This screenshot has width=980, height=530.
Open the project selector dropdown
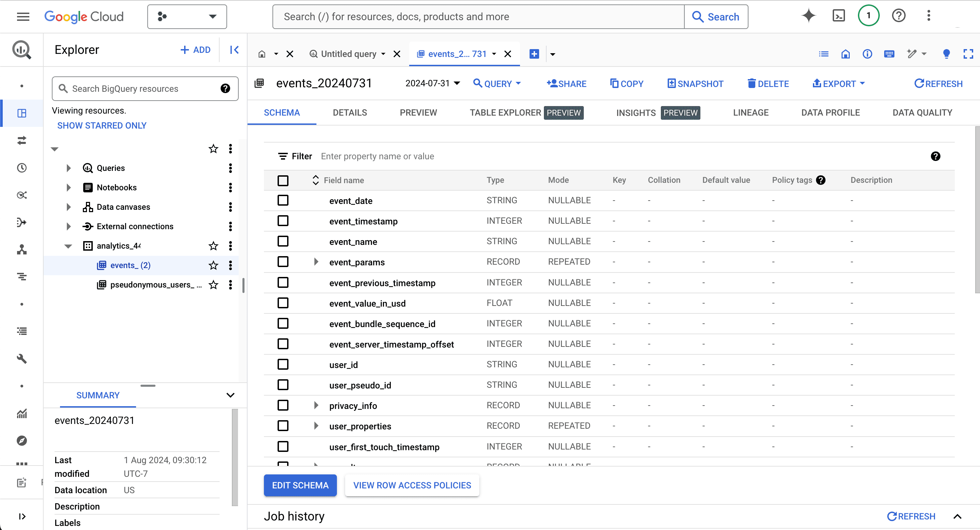coord(187,16)
